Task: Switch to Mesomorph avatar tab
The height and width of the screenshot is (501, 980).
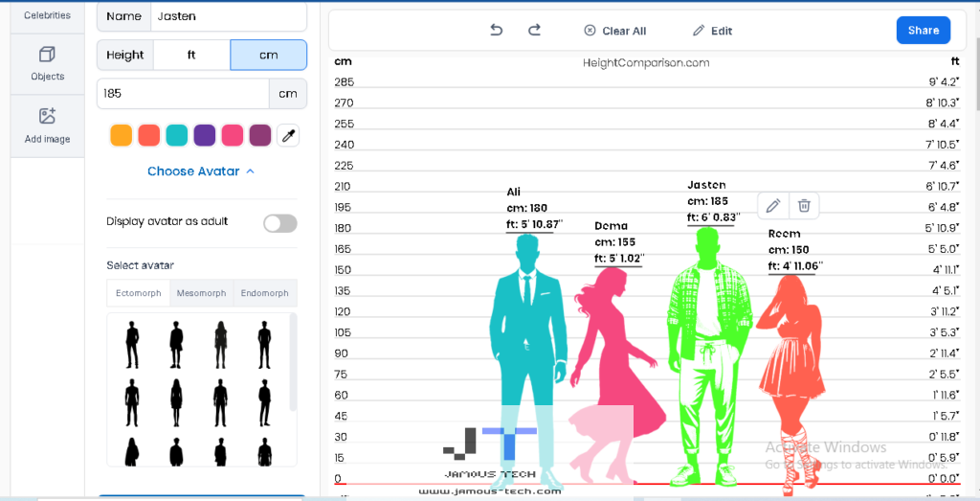Action: 201,293
